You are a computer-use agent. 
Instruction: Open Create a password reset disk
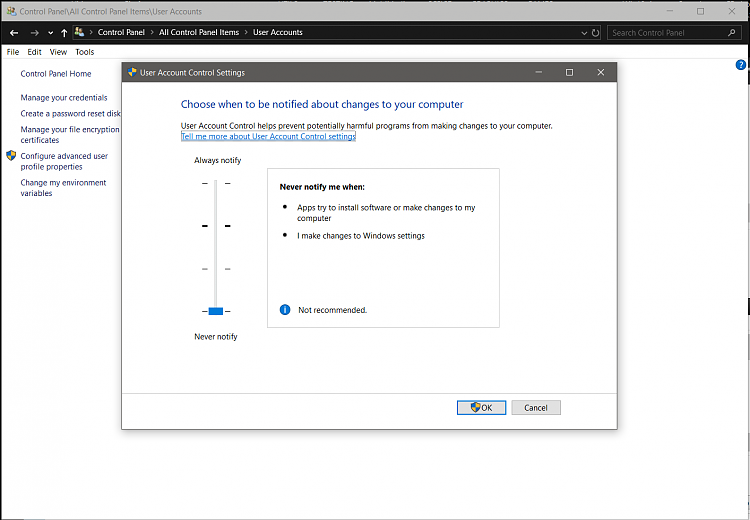coord(70,113)
